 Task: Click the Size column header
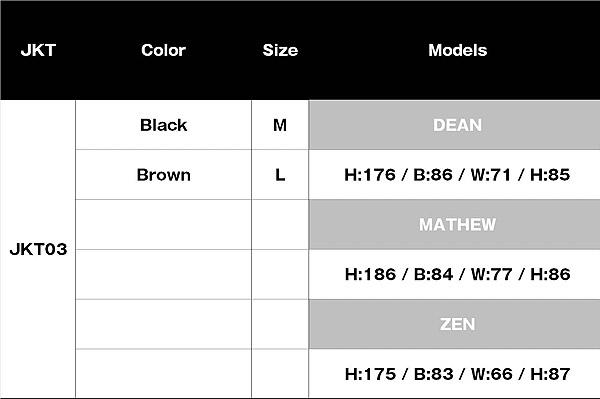point(280,50)
